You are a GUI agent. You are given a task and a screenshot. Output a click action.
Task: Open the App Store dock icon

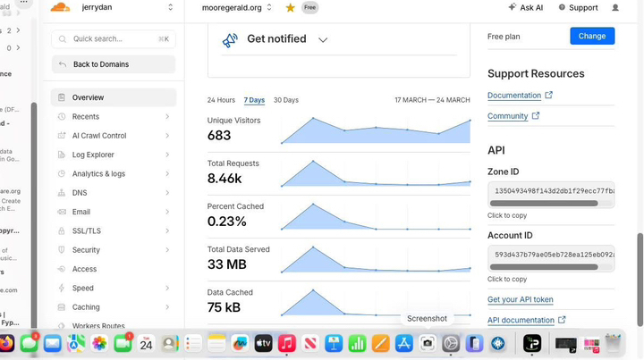tap(403, 343)
